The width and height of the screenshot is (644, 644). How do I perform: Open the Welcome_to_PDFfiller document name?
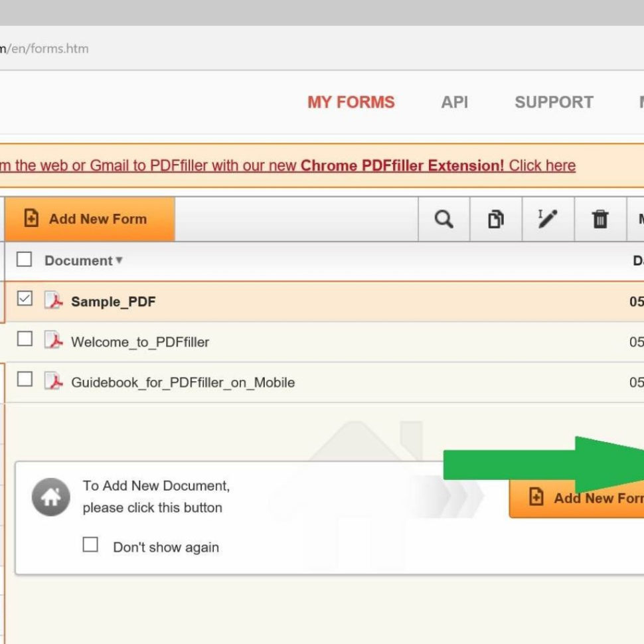click(140, 342)
